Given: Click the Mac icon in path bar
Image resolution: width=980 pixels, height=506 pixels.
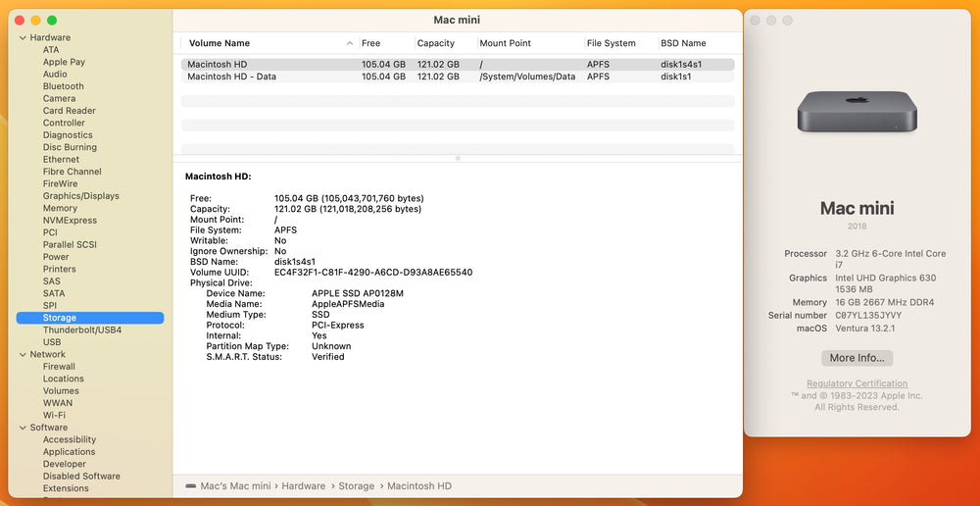Looking at the screenshot, I should pyautogui.click(x=190, y=486).
